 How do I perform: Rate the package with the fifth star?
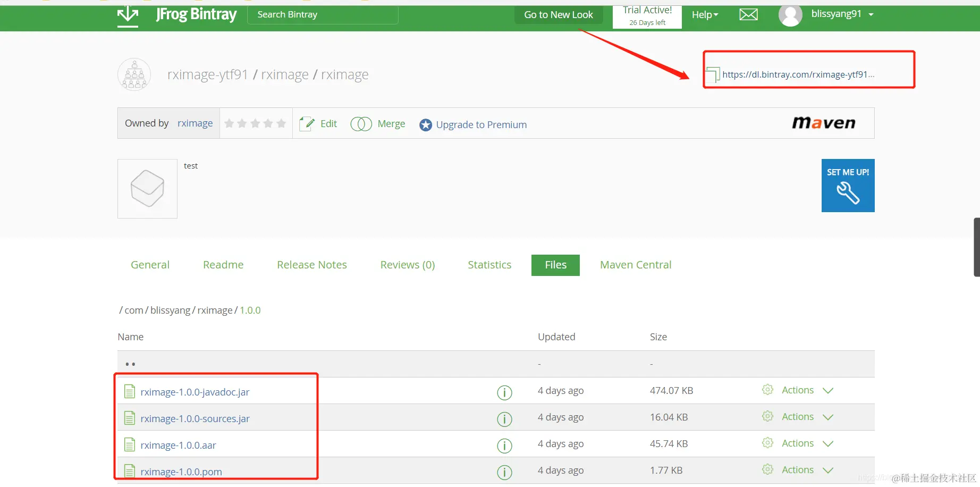pos(281,123)
